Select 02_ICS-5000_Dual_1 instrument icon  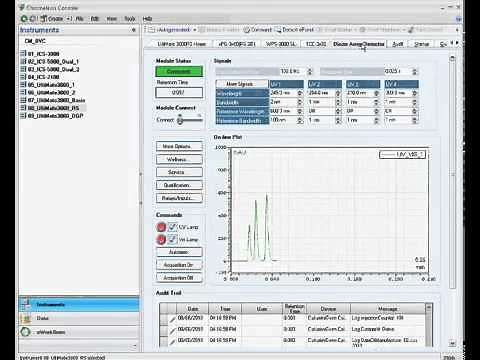click(x=23, y=61)
